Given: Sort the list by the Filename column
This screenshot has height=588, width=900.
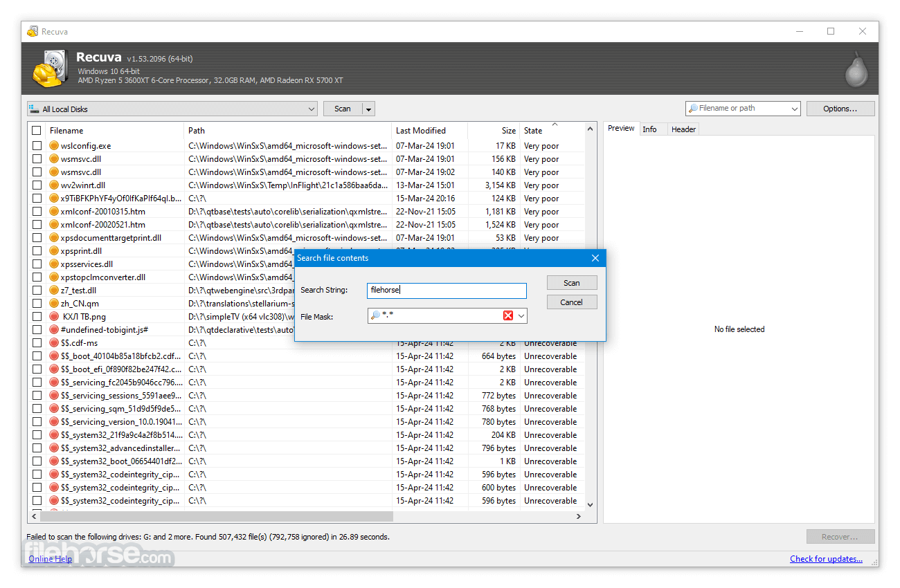Looking at the screenshot, I should [x=115, y=131].
